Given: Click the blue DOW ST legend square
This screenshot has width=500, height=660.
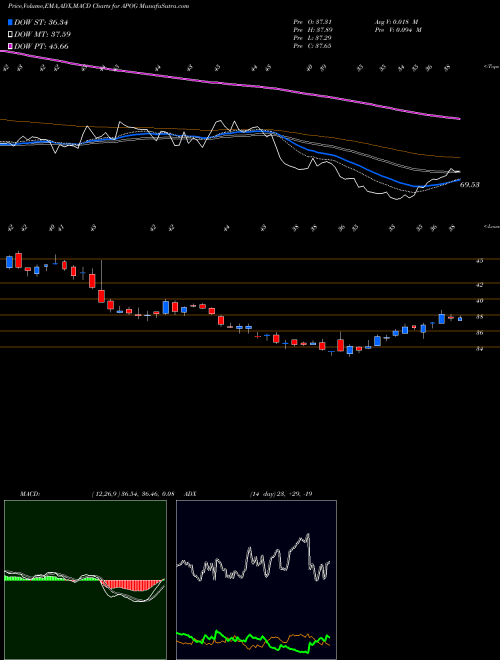Looking at the screenshot, I should point(11,22).
